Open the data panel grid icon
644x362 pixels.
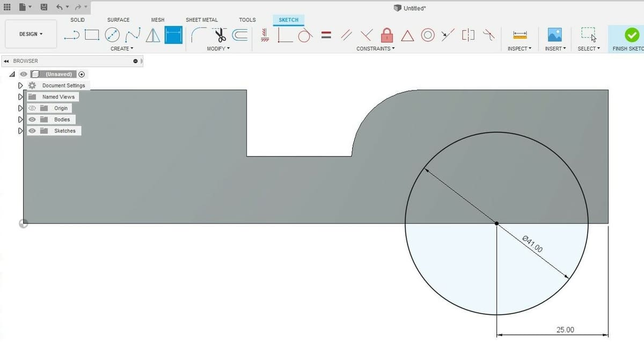click(x=7, y=8)
